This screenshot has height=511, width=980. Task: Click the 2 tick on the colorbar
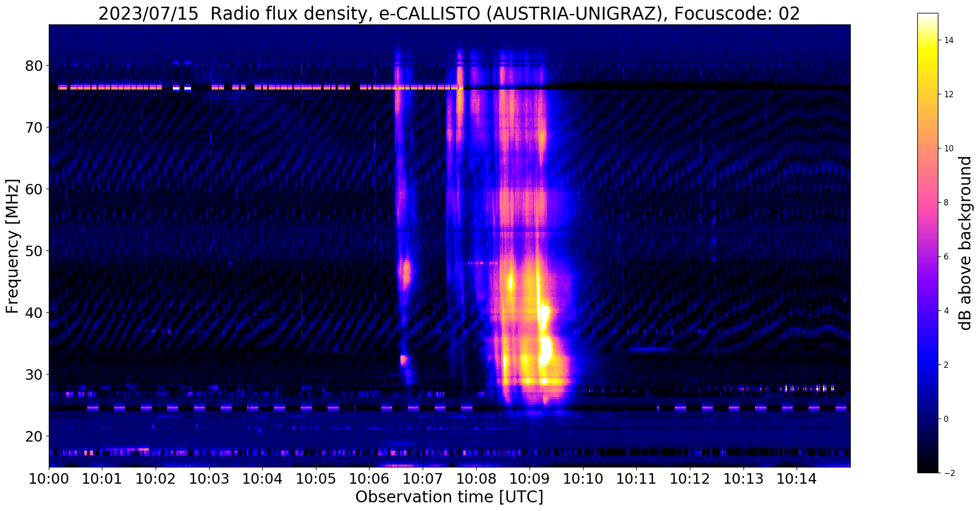pos(945,365)
